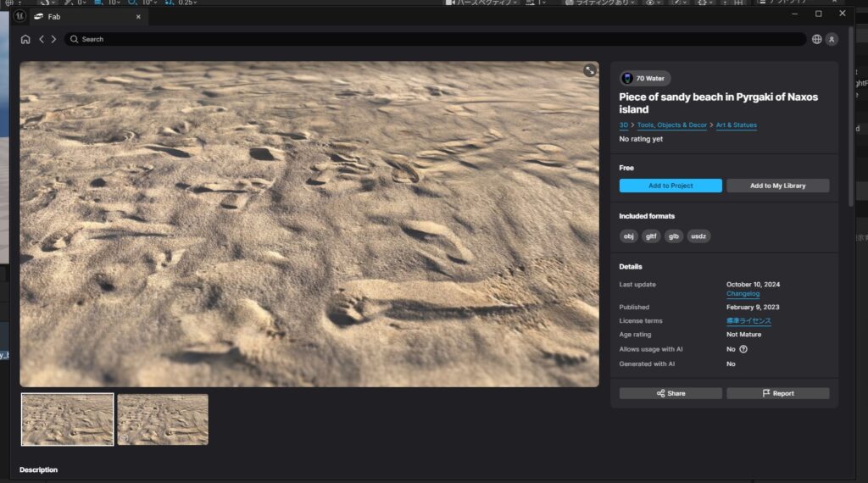Open the globe language selector

point(816,39)
